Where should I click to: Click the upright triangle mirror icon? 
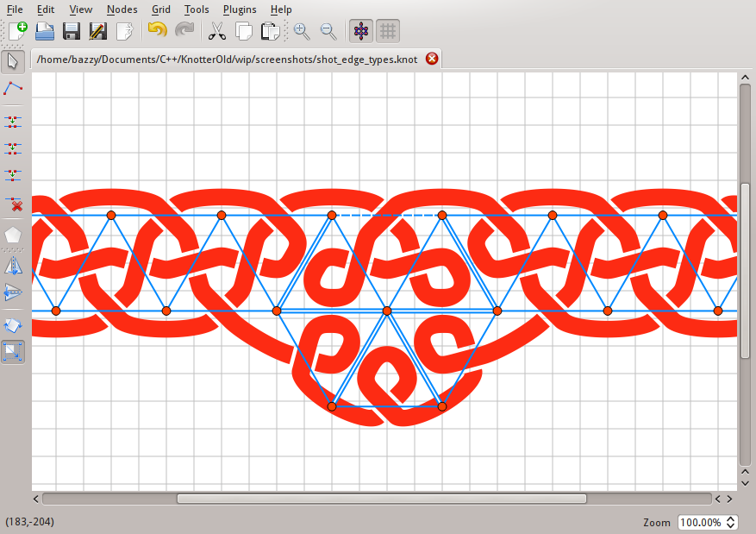(13, 266)
